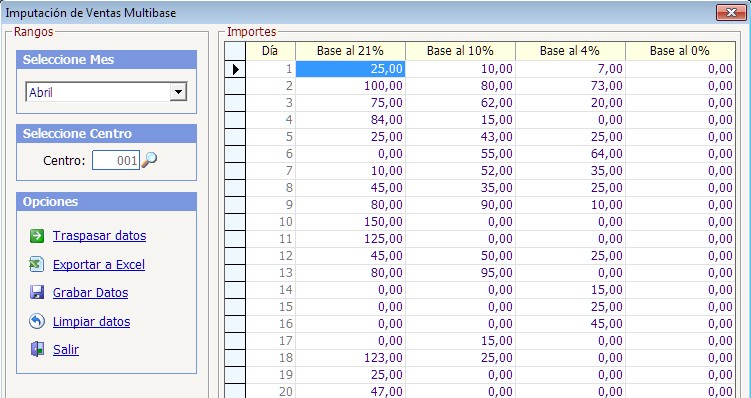Select the 64,00 cell in day 6 row
Image resolution: width=751 pixels, height=398 pixels.
570,154
